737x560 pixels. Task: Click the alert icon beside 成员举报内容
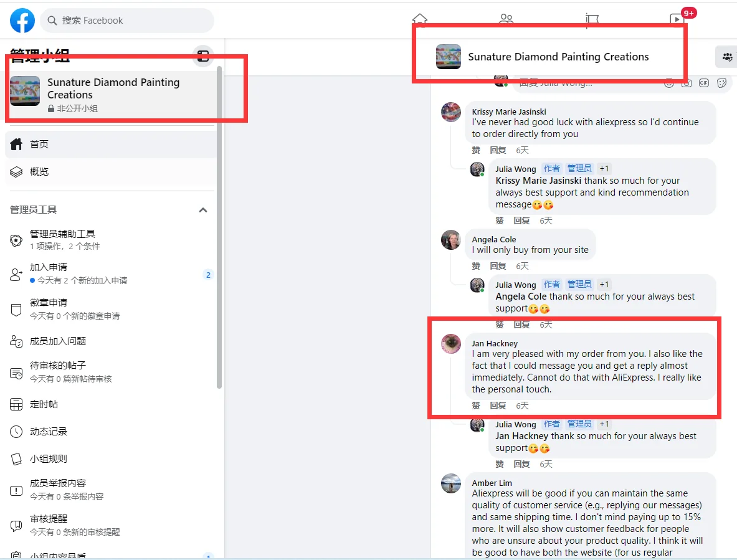click(x=16, y=491)
